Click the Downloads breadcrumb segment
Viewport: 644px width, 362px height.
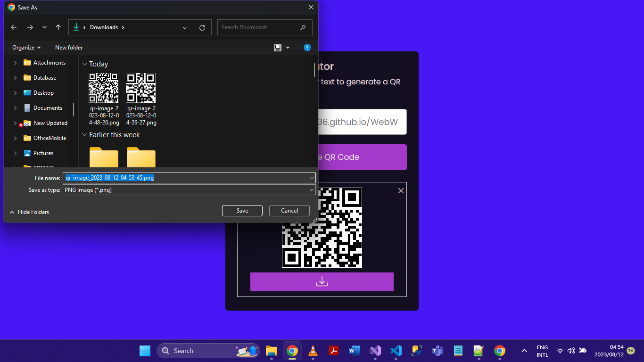click(104, 27)
